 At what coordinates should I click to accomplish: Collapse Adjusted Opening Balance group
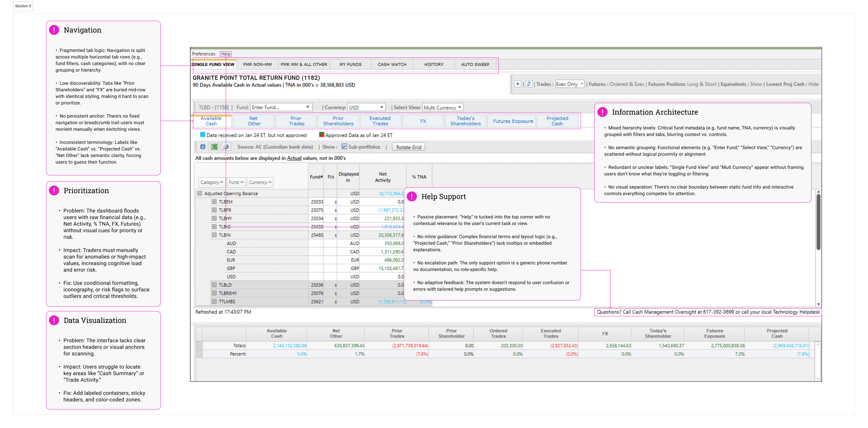click(x=200, y=193)
